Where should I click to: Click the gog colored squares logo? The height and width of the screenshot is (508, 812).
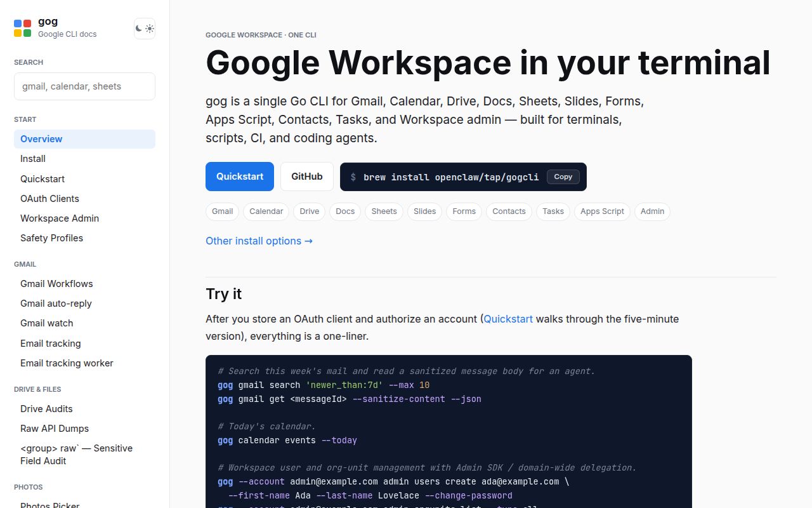[23, 28]
